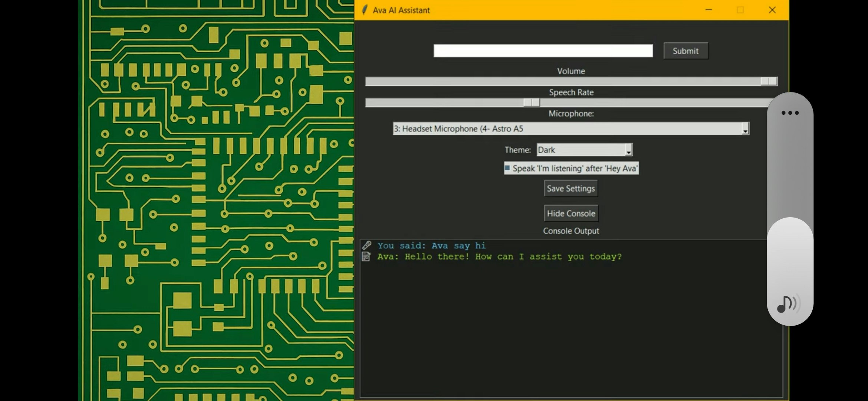
Task: Click Save Settings
Action: click(x=571, y=188)
